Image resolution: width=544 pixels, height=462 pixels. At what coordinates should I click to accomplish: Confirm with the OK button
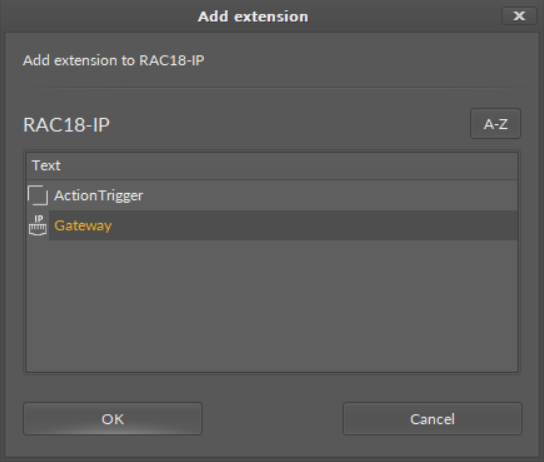pos(113,419)
